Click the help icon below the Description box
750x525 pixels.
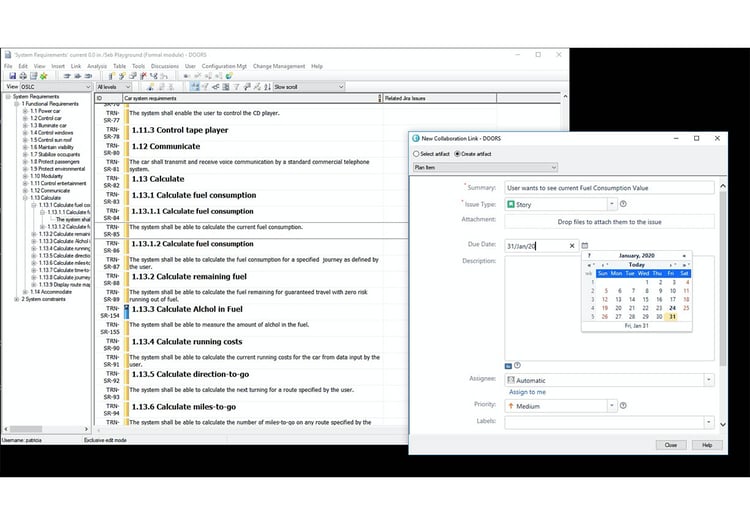(x=518, y=366)
